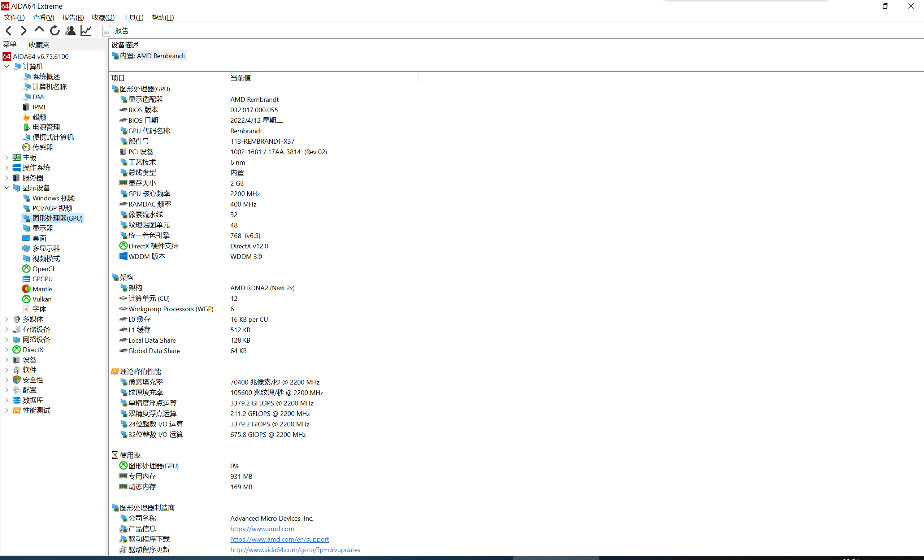
Task: Expand the 主板 tree node
Action: pyautogui.click(x=7, y=157)
